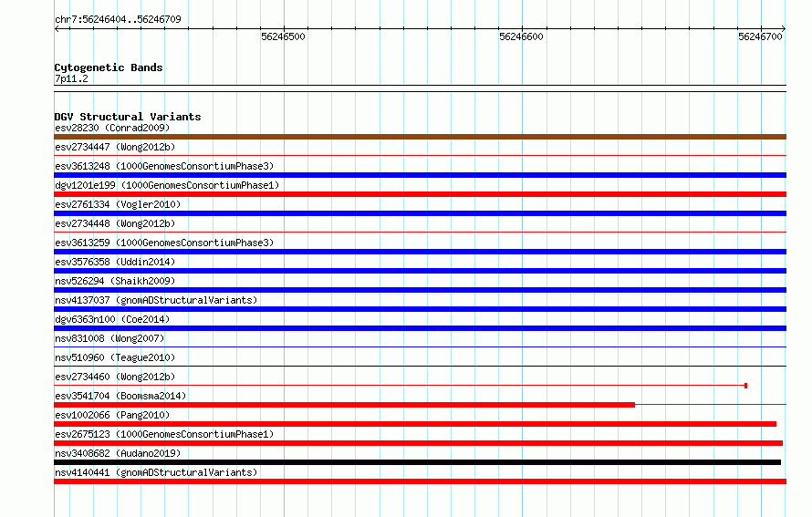Screen dimensions: 812x517
Task: Select the 7p11.2 cytogenetic band label
Action: pyautogui.click(x=71, y=78)
